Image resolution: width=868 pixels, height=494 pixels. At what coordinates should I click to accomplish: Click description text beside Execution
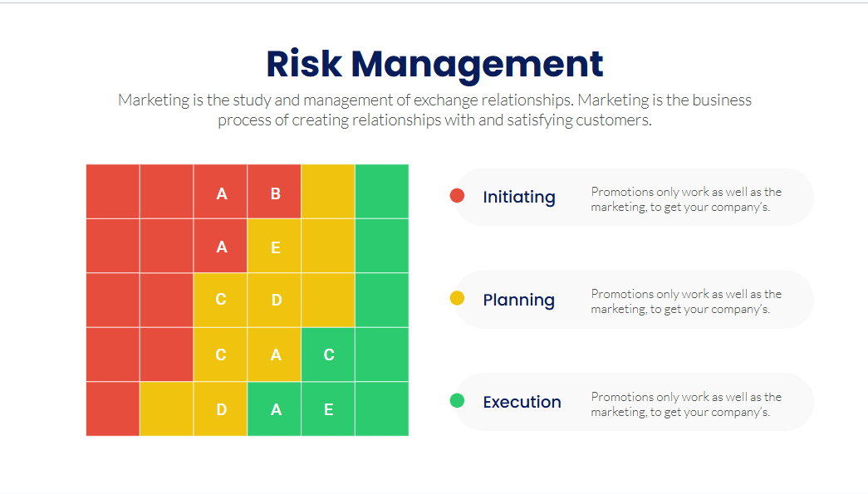686,404
